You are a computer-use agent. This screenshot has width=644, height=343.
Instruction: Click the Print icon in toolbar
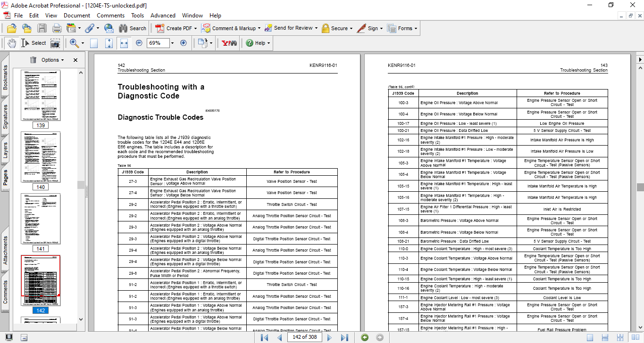(57, 28)
